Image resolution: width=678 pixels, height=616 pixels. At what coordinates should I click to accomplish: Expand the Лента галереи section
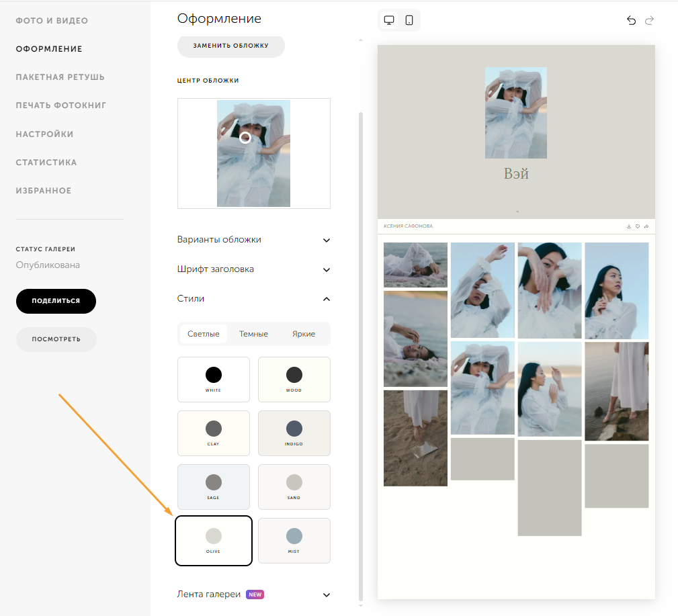(254, 595)
